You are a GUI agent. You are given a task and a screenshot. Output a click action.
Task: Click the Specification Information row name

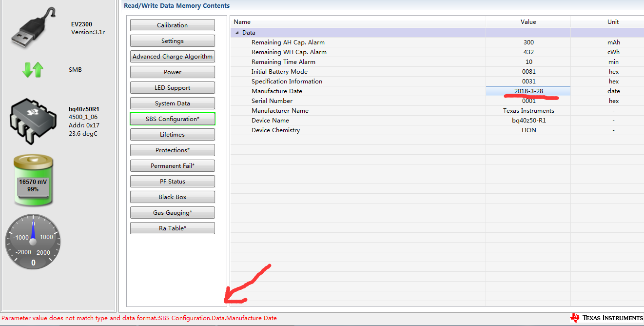[x=287, y=81]
